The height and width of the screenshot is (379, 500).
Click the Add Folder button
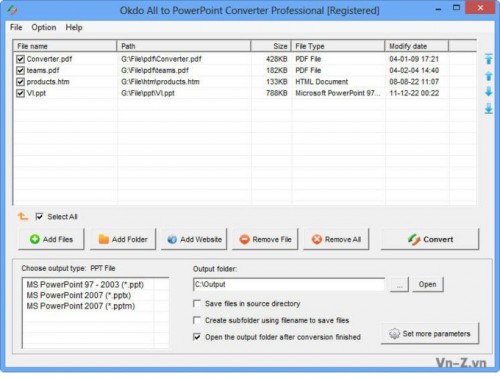pyautogui.click(x=123, y=239)
